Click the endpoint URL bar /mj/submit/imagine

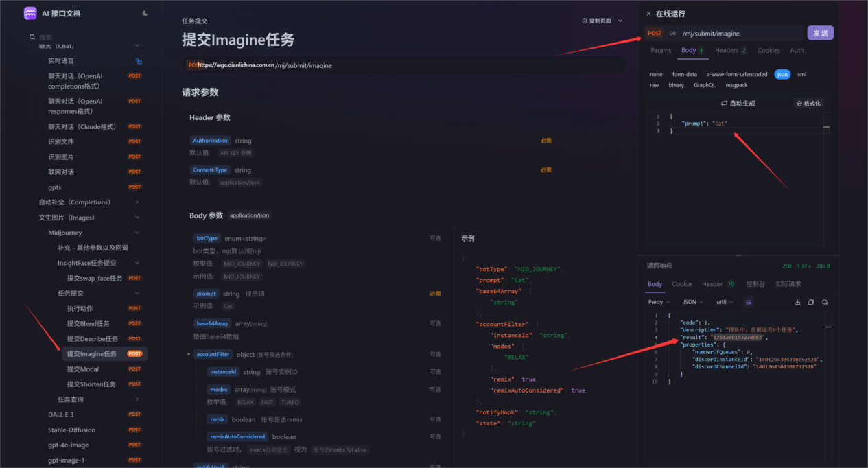[403, 65]
